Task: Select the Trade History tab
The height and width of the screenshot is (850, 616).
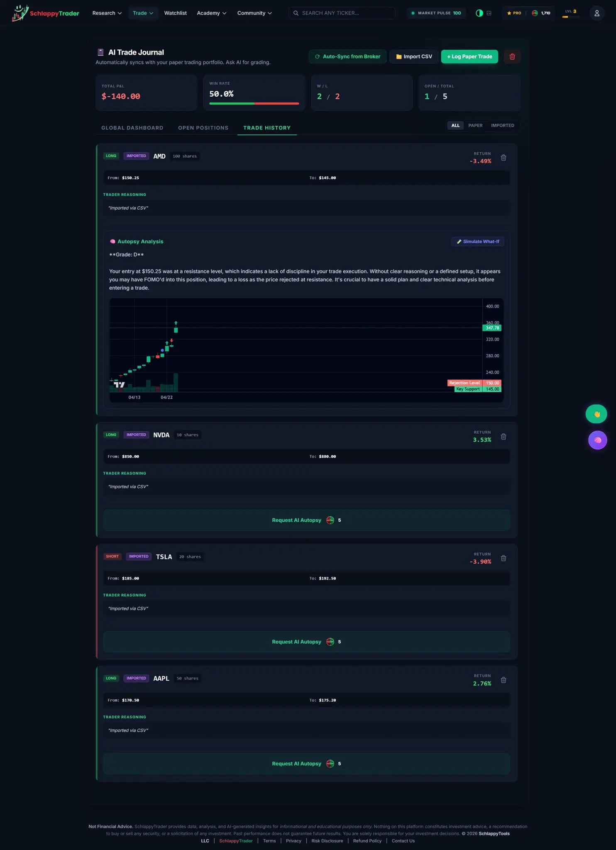Action: pyautogui.click(x=267, y=128)
